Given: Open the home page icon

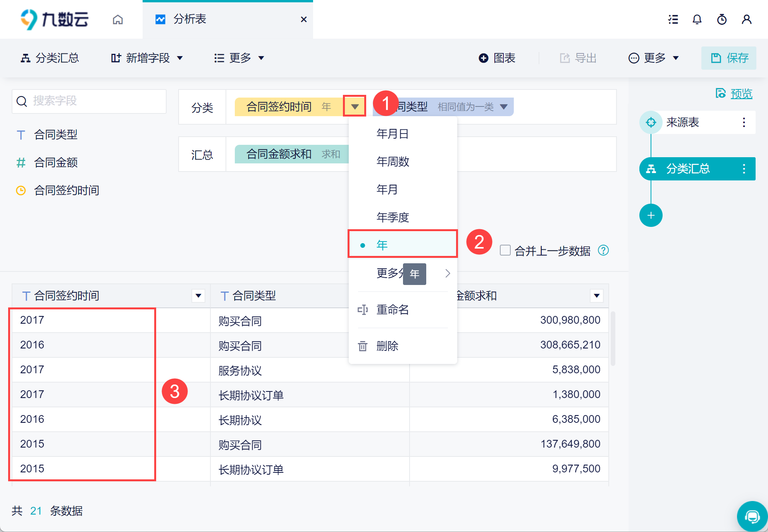Looking at the screenshot, I should 118,19.
